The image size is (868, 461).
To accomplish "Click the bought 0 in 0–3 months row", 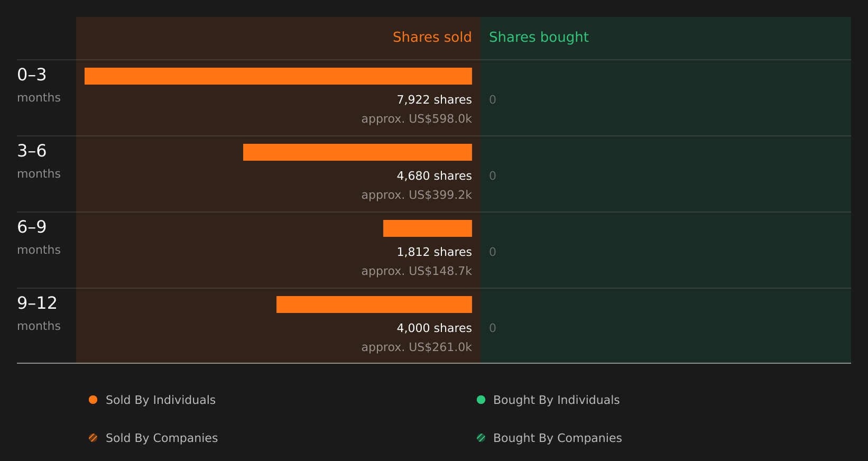I will coord(493,99).
